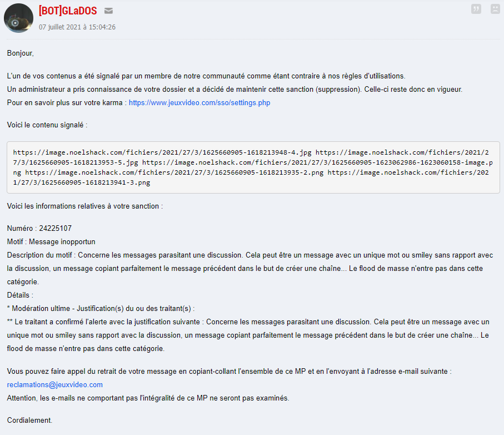
Task: Click the 'Cordialement.' closing text
Action: pos(29,420)
